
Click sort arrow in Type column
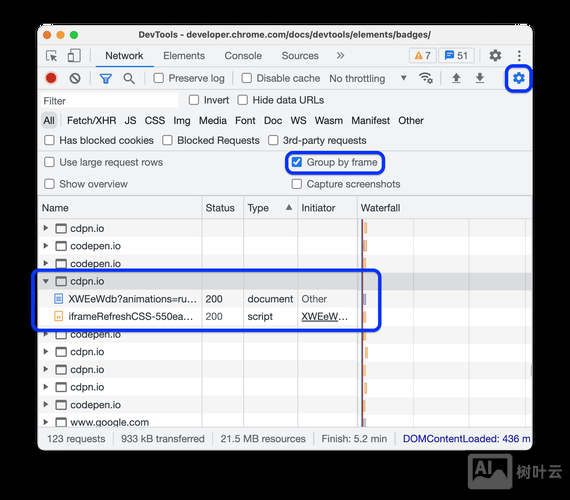289,207
